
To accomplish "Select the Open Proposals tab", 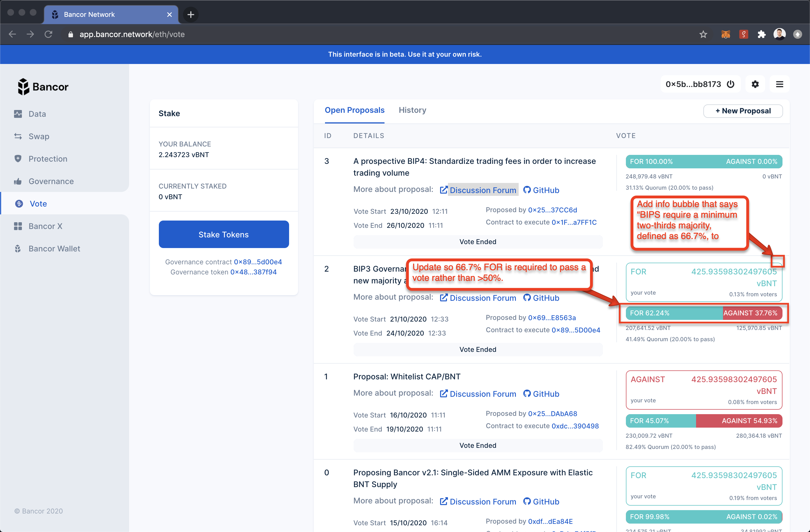I will (355, 110).
